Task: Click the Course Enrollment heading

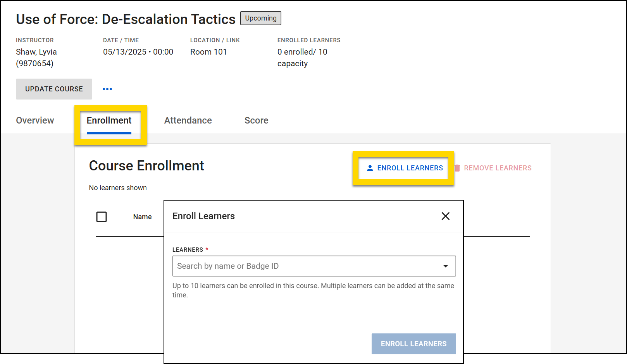Action: coord(146,166)
